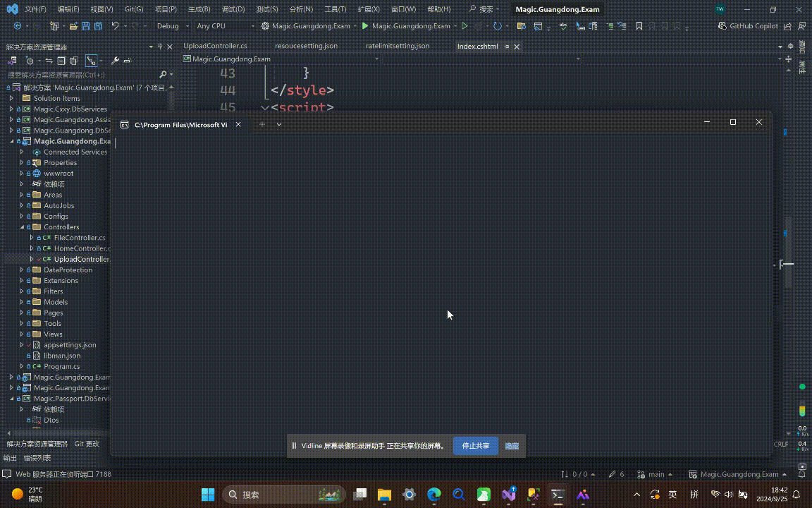Screen dimensions: 812x508
Task: Switch to the resoucesetting.json tab
Action: point(306,45)
